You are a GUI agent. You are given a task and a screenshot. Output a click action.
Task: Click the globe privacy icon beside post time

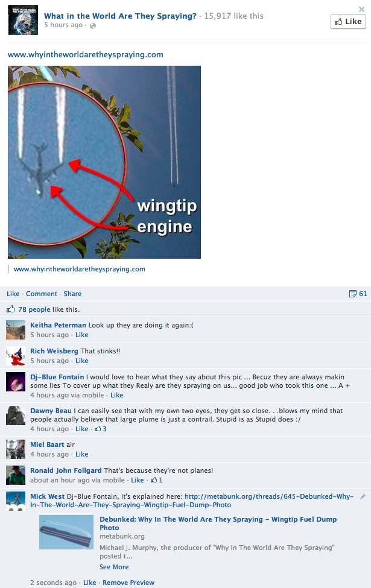pyautogui.click(x=93, y=25)
